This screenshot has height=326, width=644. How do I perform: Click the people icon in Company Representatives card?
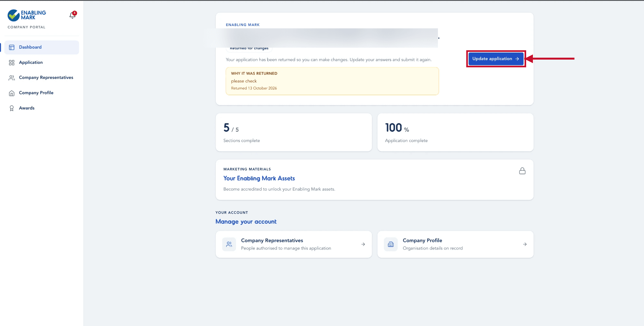229,244
